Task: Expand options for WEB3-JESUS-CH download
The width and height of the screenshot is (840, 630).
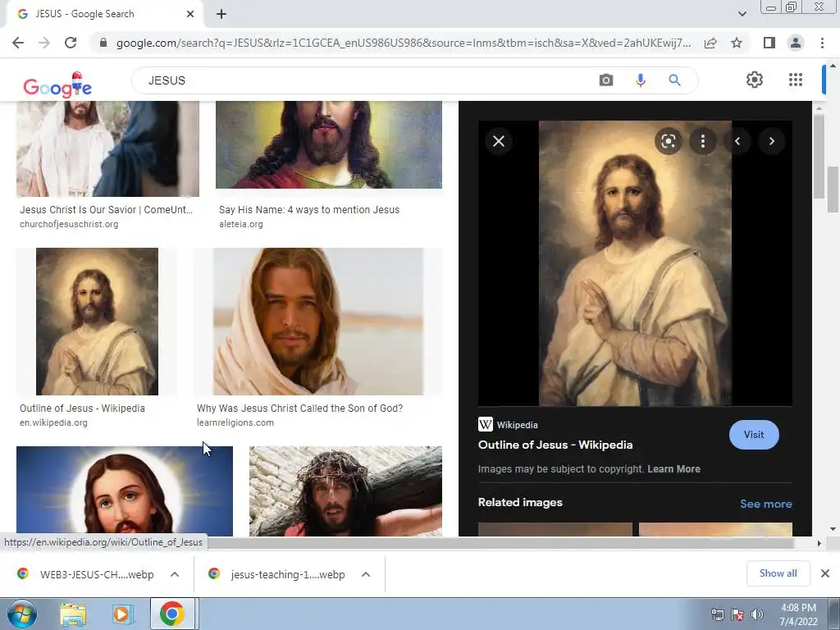Action: click(x=175, y=574)
